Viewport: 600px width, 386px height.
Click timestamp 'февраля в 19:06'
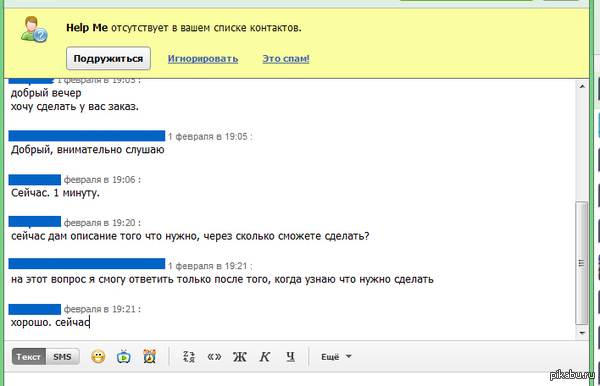tap(102, 180)
